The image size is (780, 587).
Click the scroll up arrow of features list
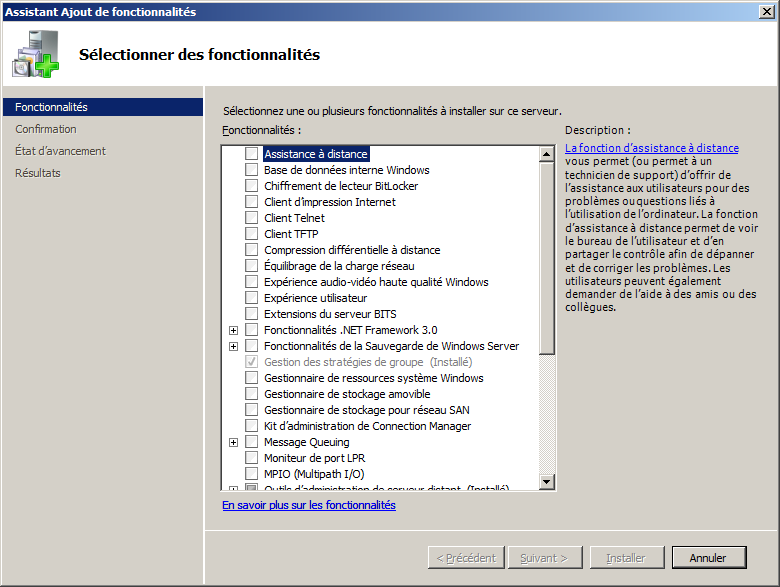pyautogui.click(x=546, y=154)
